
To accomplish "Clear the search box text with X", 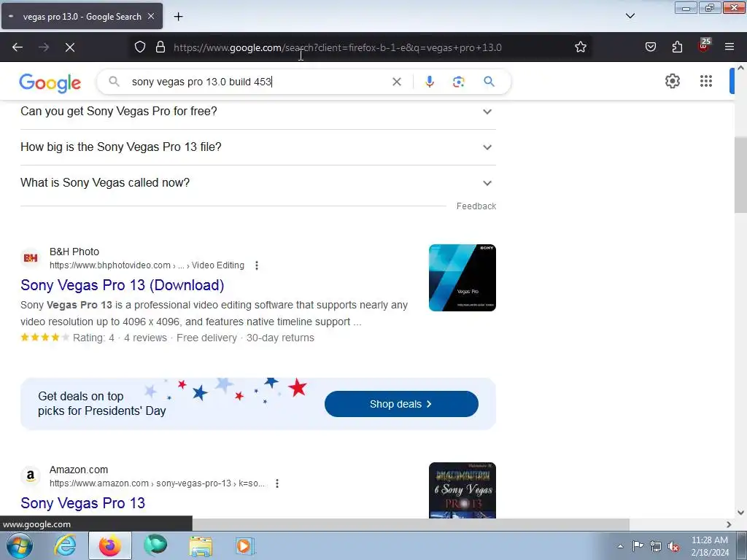I will tap(396, 82).
